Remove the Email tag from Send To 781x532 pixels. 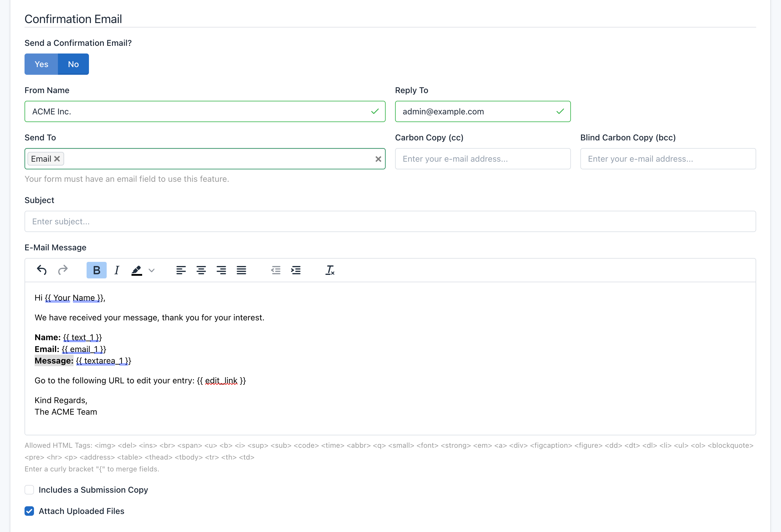click(57, 159)
